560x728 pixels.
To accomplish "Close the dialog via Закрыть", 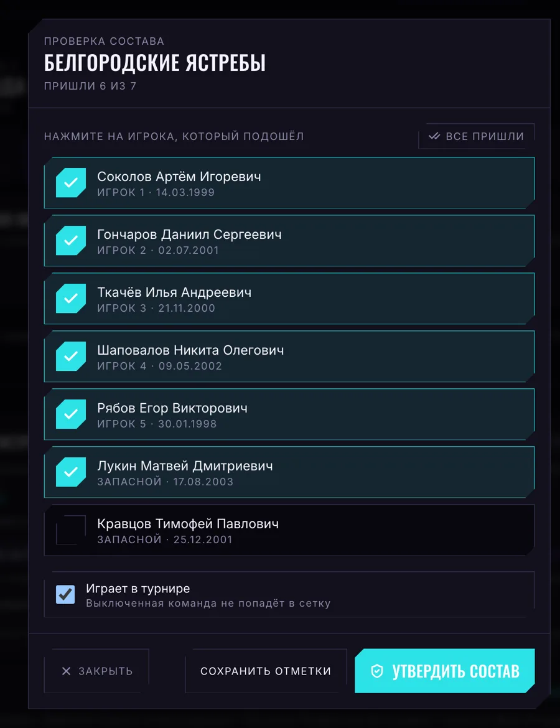I will [x=96, y=671].
